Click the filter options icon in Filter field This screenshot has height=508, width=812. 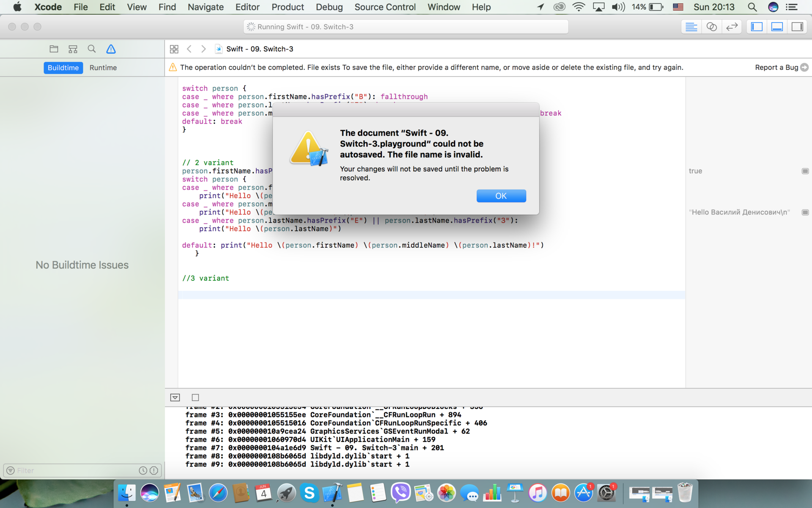[x=11, y=470]
